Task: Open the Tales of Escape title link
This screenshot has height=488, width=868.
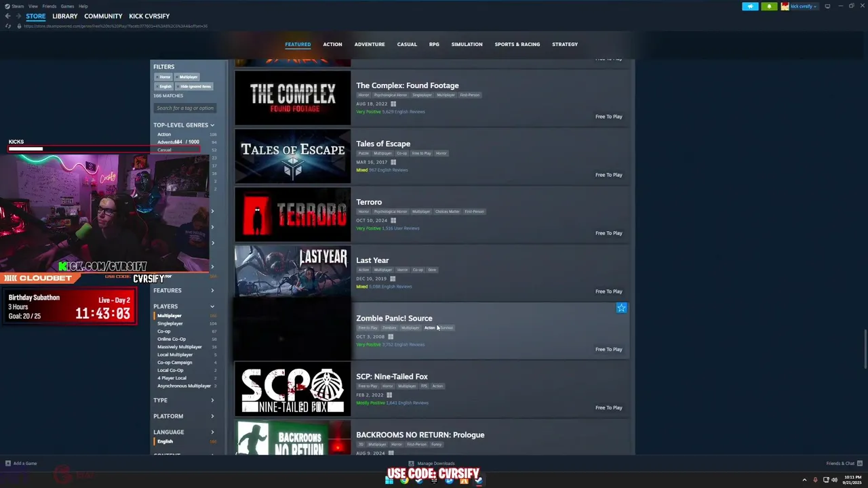Action: pos(383,144)
